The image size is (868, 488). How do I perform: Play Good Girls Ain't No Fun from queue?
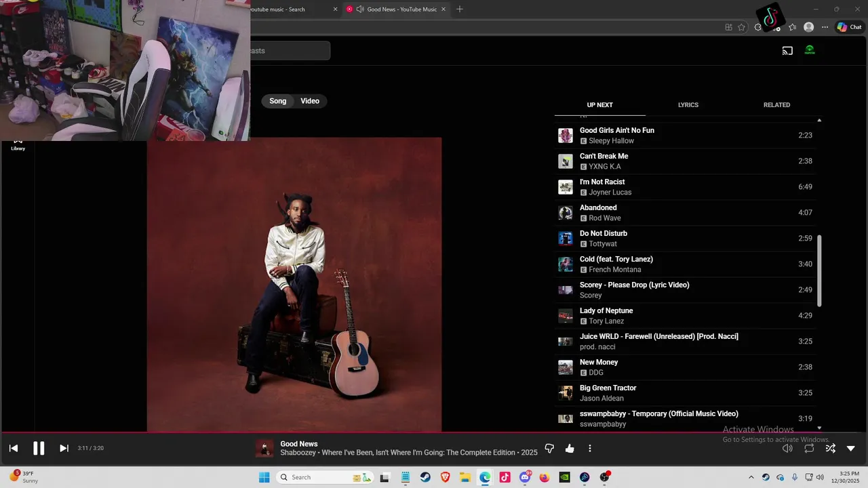(x=685, y=136)
